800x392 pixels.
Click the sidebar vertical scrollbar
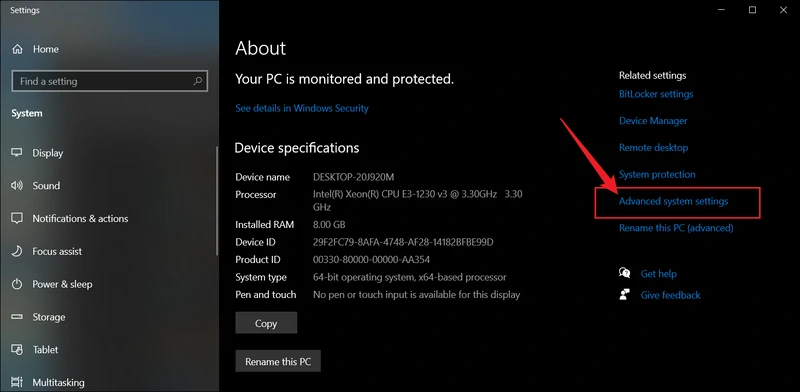pos(217,201)
